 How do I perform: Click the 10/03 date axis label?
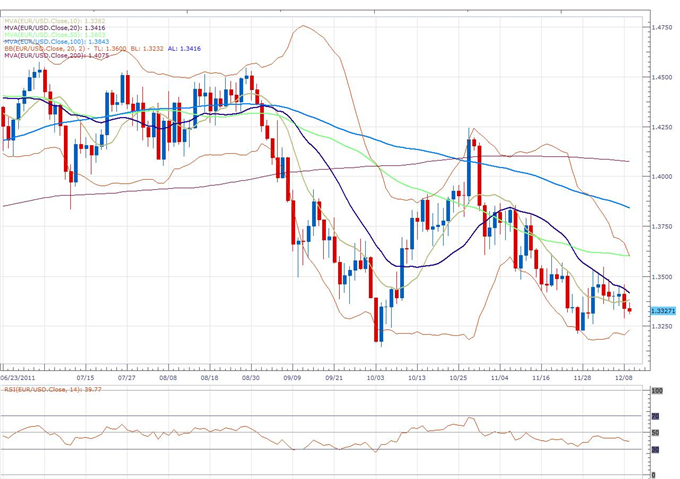(x=375, y=378)
